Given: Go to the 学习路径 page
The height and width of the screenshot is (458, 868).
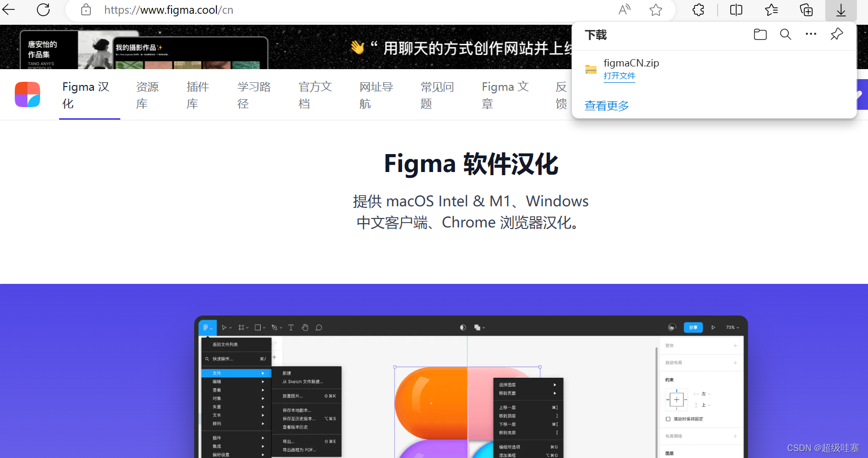Looking at the screenshot, I should click(254, 95).
